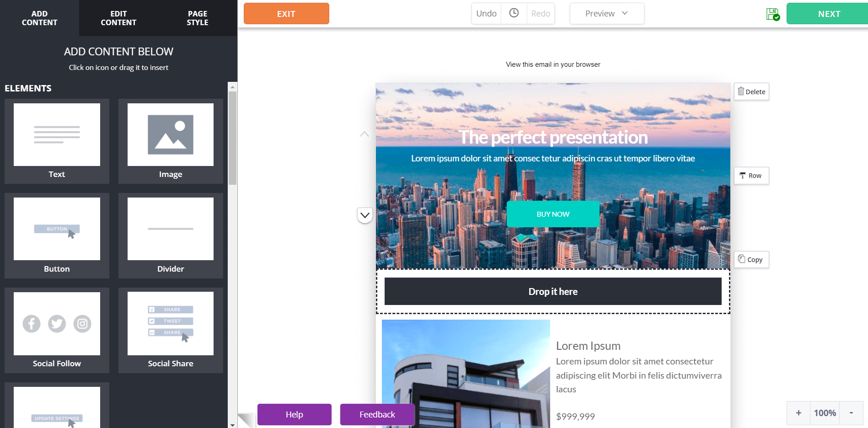Insert a Social Follow element

[x=57, y=331]
